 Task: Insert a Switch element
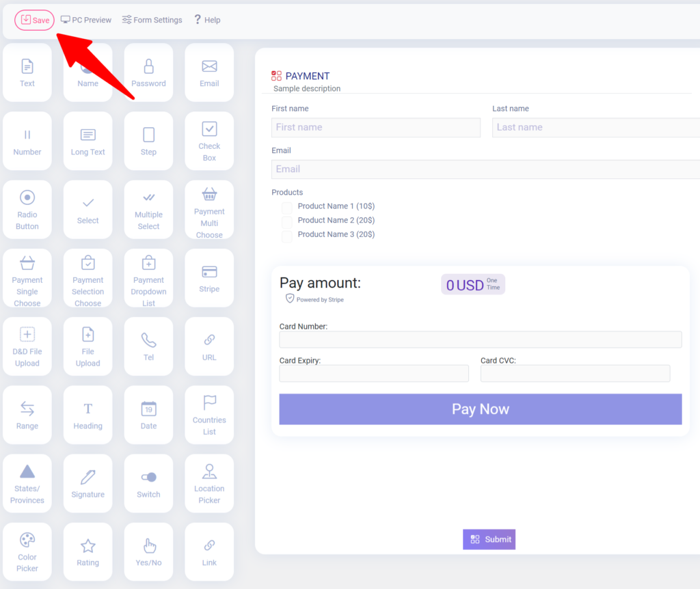(x=148, y=484)
